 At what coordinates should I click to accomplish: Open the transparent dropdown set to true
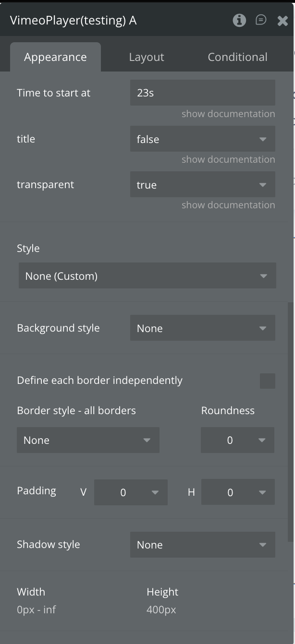tap(202, 185)
